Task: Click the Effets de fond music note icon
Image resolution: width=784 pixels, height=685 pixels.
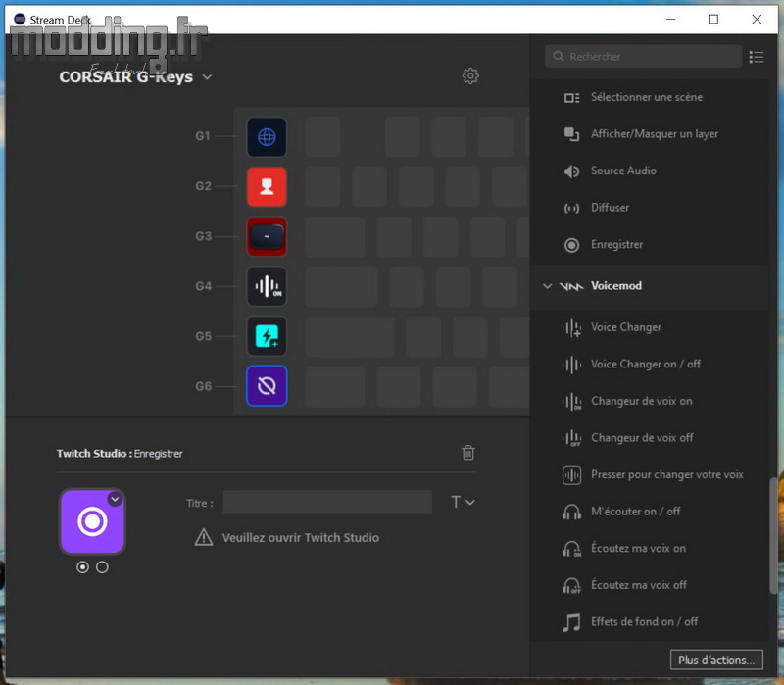Action: 571,622
